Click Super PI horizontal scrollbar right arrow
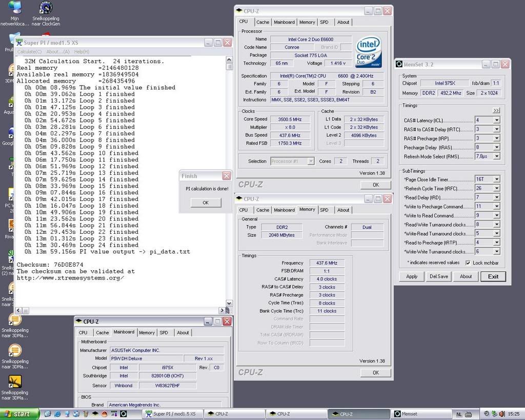 coord(221,310)
